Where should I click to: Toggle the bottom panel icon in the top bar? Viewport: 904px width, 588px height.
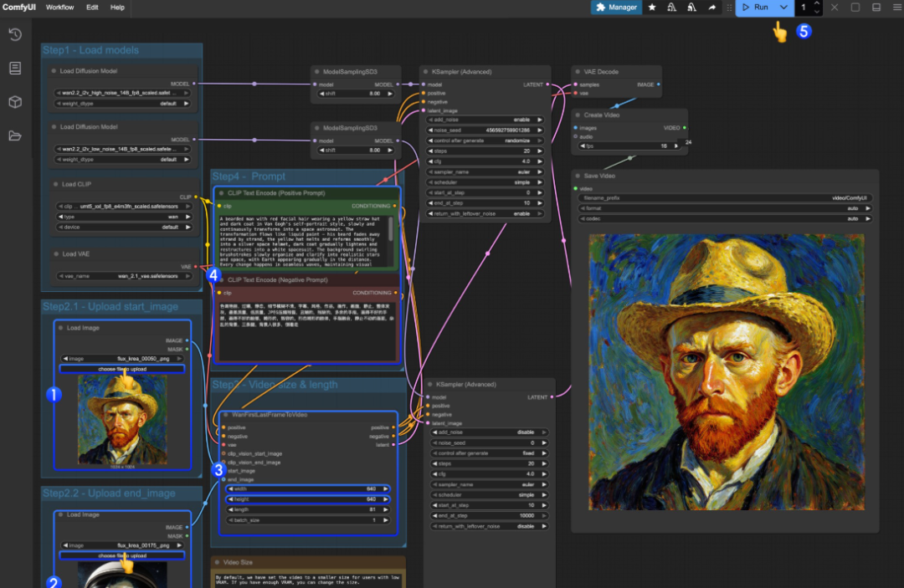click(876, 8)
